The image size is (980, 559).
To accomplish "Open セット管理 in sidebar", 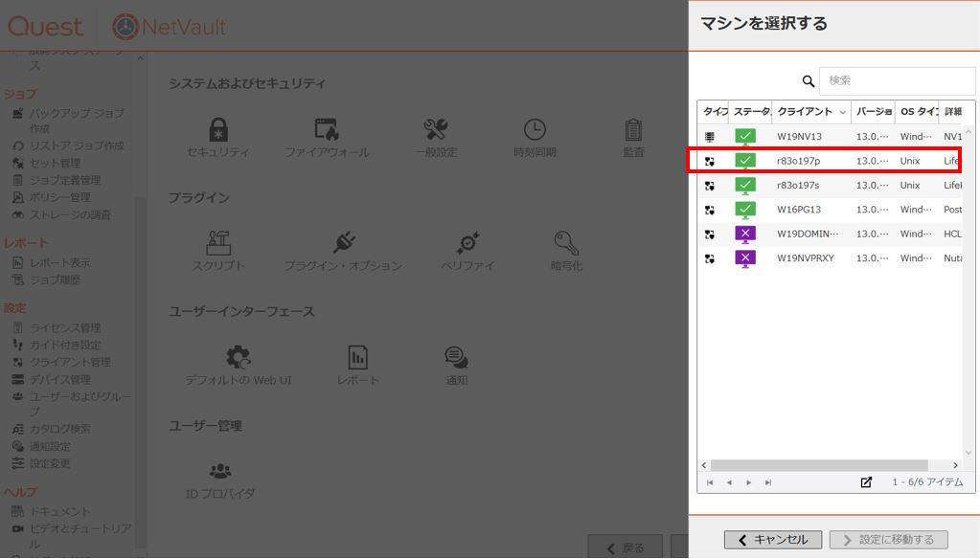I will pyautogui.click(x=56, y=163).
